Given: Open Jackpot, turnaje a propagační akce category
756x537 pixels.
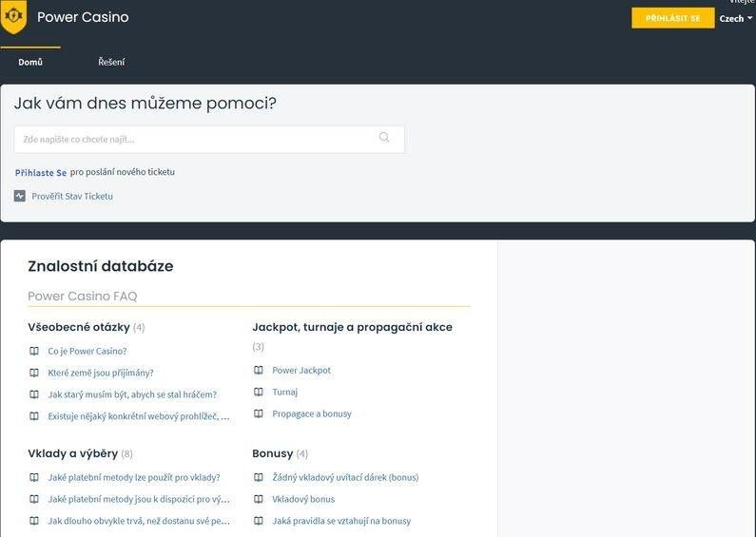Looking at the screenshot, I should (353, 327).
